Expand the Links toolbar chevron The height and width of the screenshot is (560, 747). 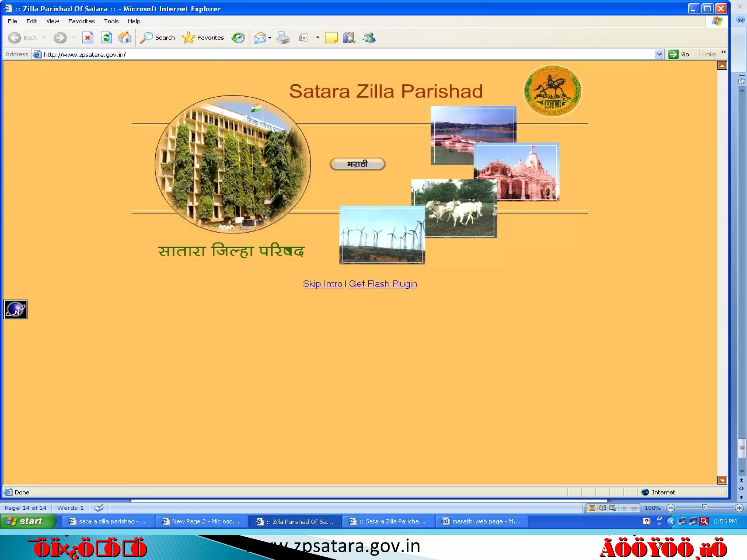(723, 52)
